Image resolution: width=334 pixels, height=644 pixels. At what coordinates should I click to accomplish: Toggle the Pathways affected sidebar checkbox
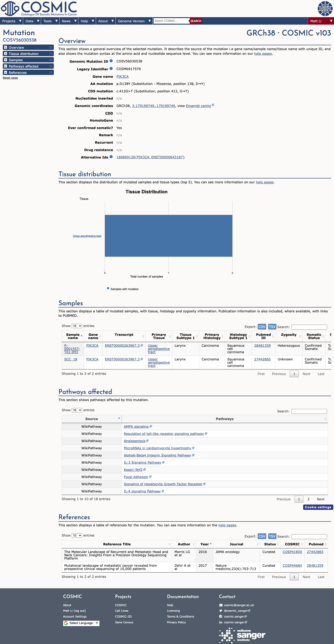click(x=6, y=66)
